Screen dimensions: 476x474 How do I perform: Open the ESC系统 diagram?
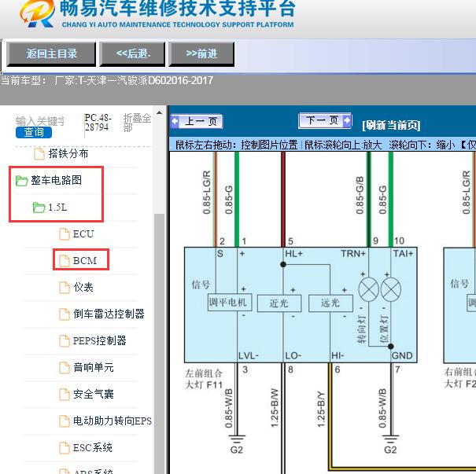[93, 447]
